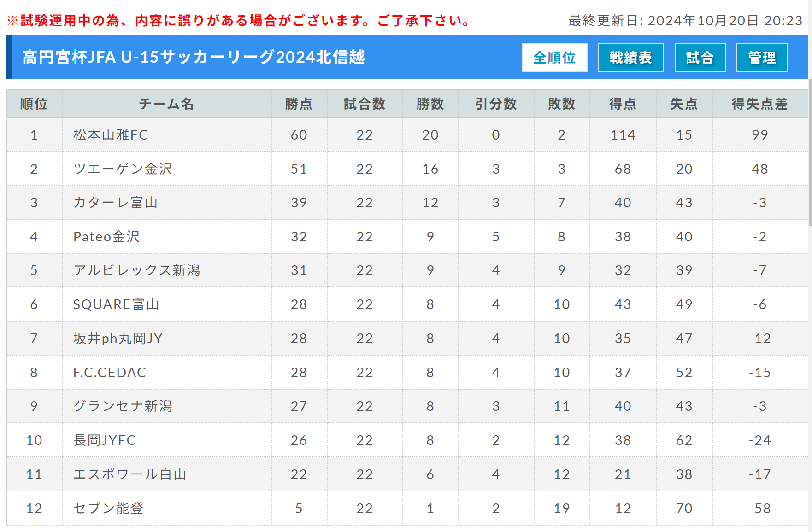812x532 pixels.
Task: Select team グランセナ新潟
Action: 123,406
